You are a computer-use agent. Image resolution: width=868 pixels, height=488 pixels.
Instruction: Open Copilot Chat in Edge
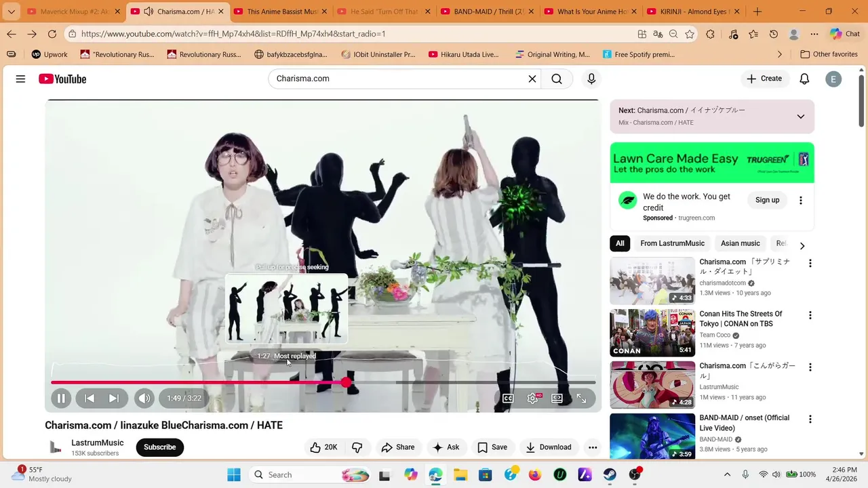point(845,34)
